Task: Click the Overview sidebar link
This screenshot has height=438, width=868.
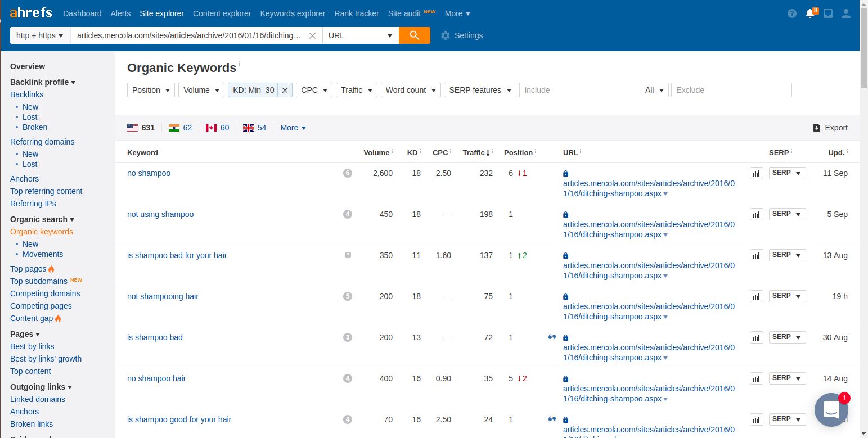Action: point(28,66)
